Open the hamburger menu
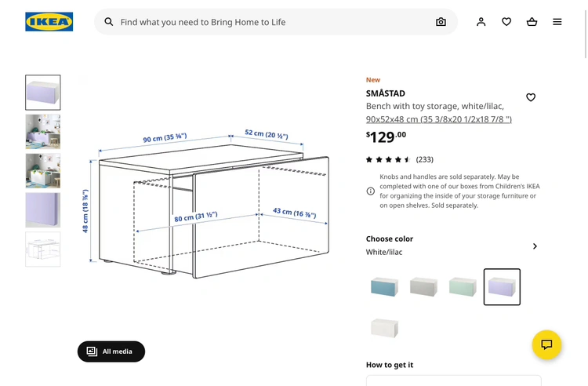 (557, 22)
